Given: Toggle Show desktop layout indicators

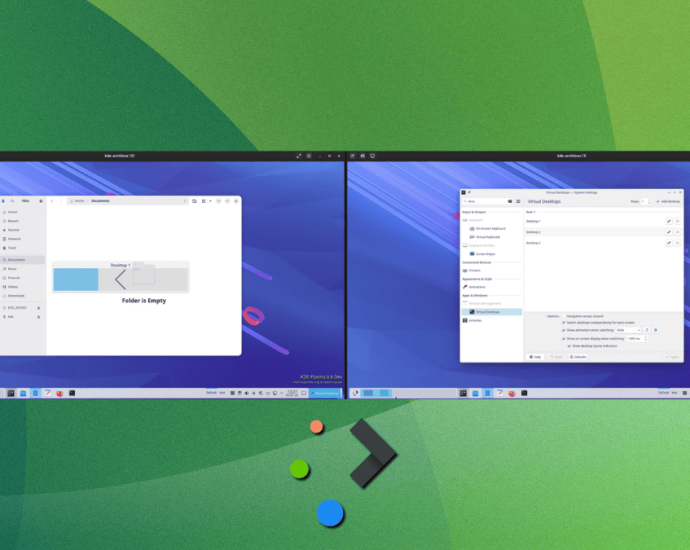Looking at the screenshot, I should [x=569, y=346].
